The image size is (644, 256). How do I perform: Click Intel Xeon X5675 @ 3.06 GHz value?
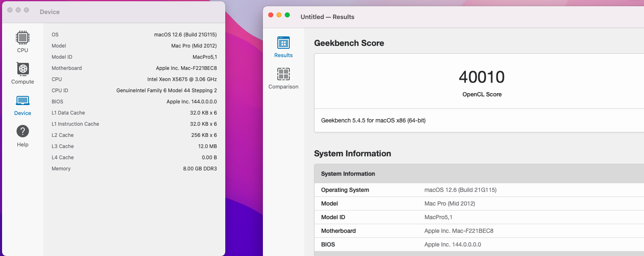182,79
